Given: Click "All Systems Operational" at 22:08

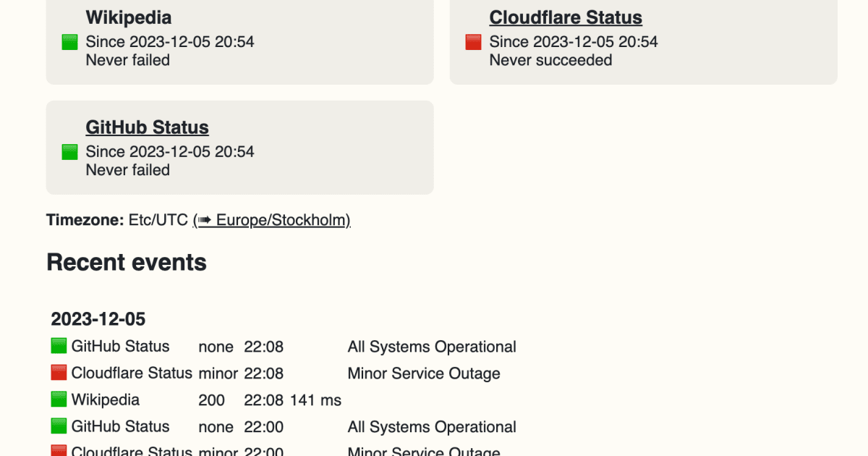Looking at the screenshot, I should click(x=432, y=347).
